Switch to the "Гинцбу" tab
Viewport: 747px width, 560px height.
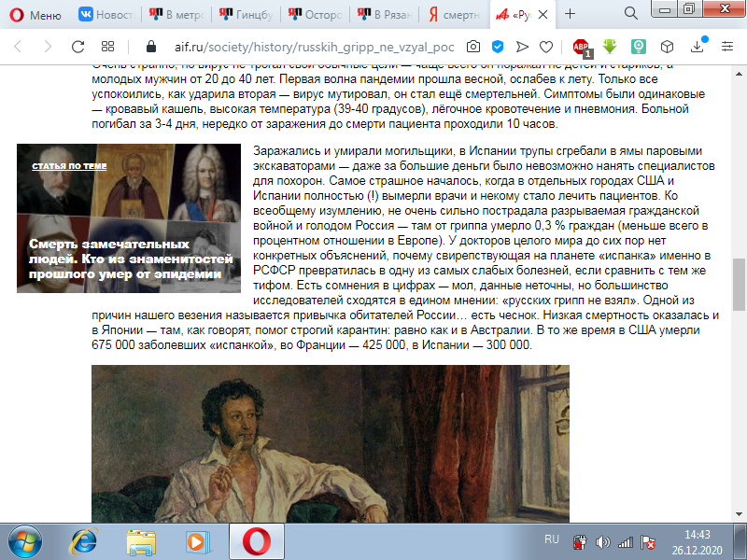[x=246, y=15]
